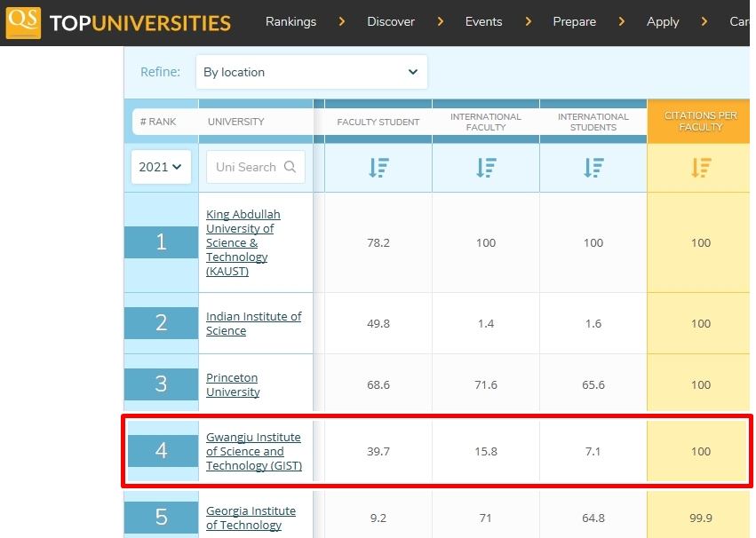Open the Discover menu
Image resolution: width=756 pixels, height=538 pixels.
391,22
